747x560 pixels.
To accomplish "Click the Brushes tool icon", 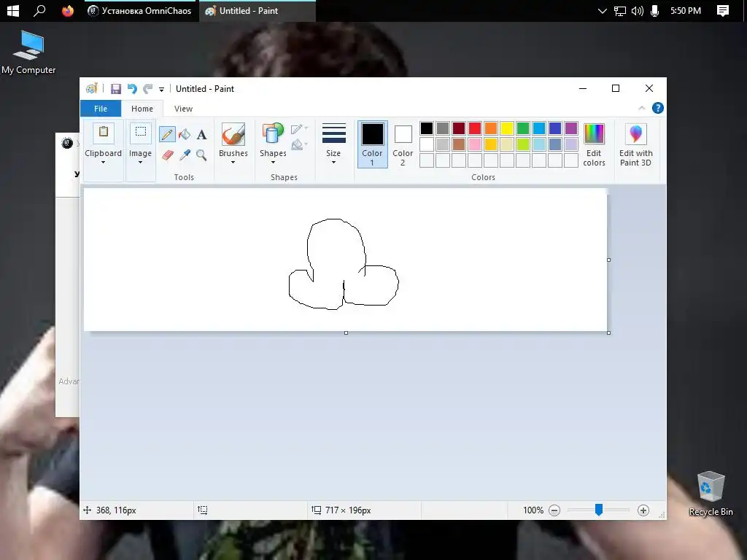I will tap(233, 134).
